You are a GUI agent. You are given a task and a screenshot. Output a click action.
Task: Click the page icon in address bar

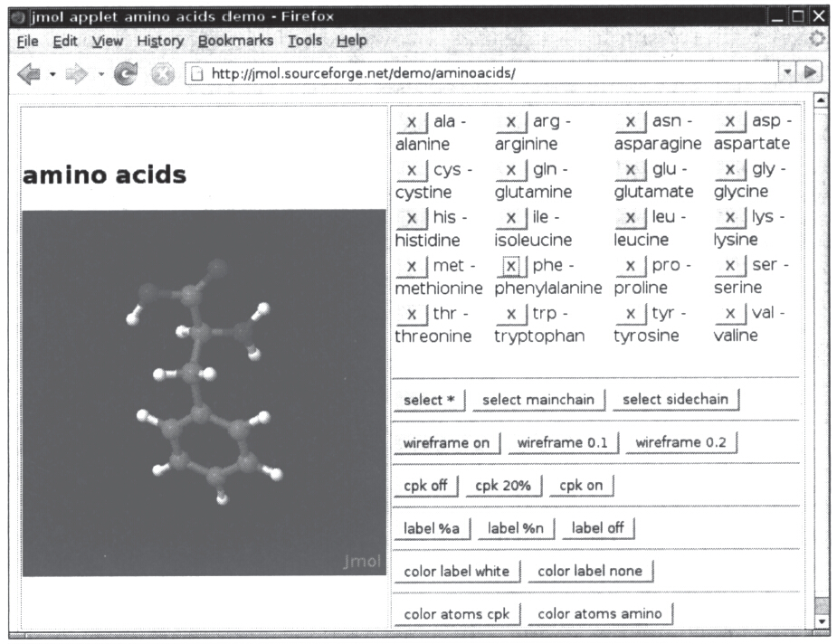(x=197, y=73)
